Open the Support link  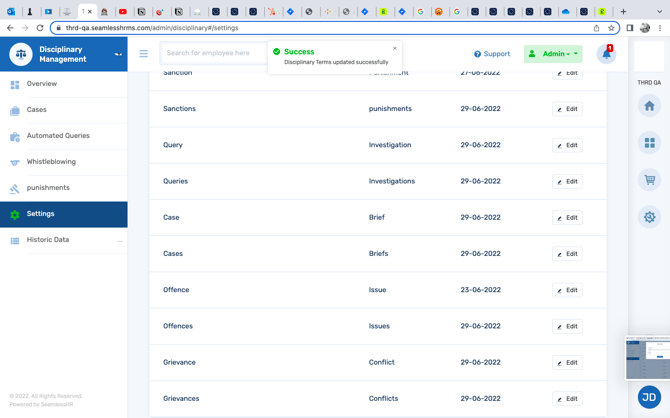(x=492, y=54)
